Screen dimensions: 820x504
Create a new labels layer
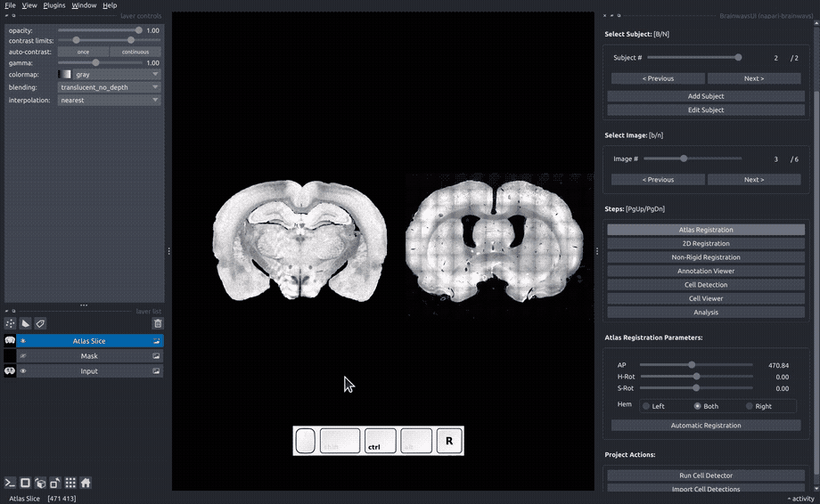pos(40,324)
